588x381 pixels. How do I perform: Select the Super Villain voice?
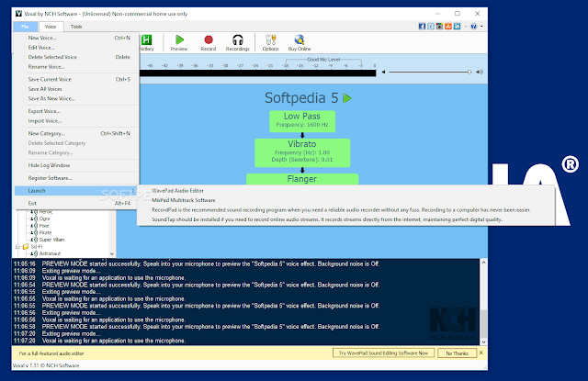click(51, 240)
